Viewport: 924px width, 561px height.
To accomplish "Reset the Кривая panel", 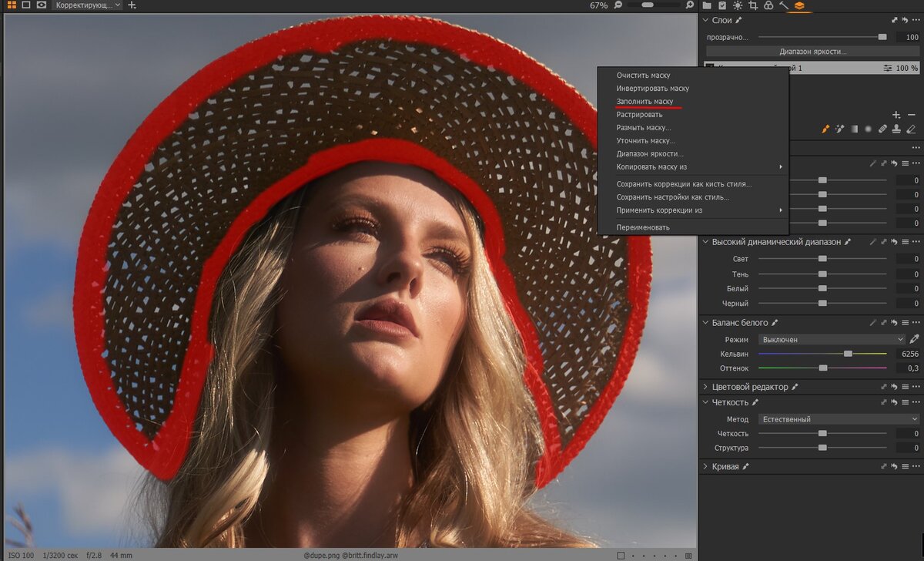I will 895,467.
